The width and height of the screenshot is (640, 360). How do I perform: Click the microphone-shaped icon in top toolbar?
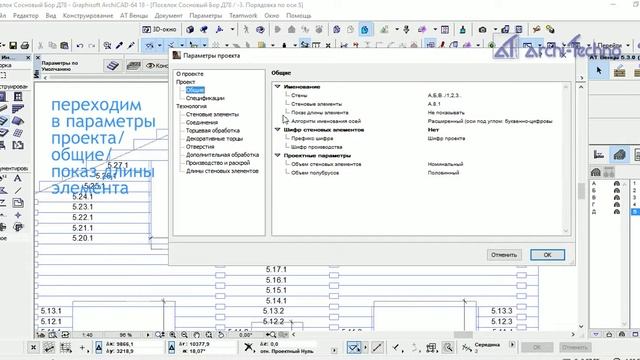click(407, 29)
